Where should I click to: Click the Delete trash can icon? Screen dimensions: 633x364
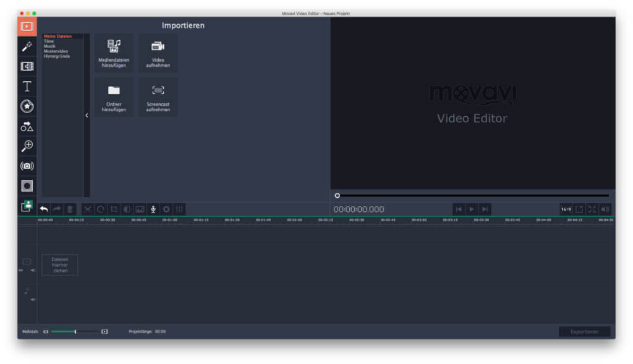[x=70, y=209]
